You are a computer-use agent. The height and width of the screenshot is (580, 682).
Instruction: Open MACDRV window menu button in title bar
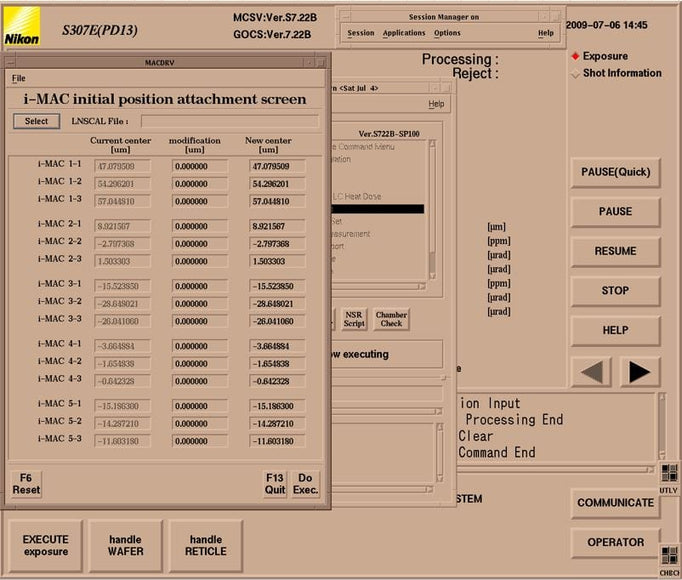pos(10,63)
